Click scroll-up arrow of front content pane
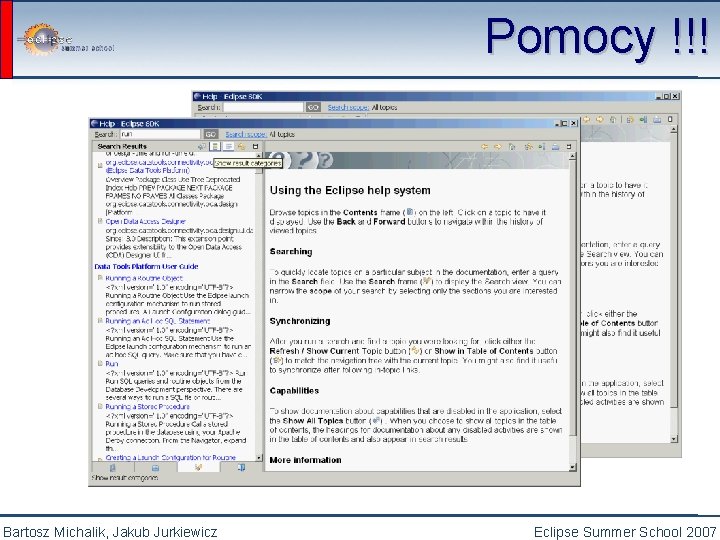 (x=572, y=157)
